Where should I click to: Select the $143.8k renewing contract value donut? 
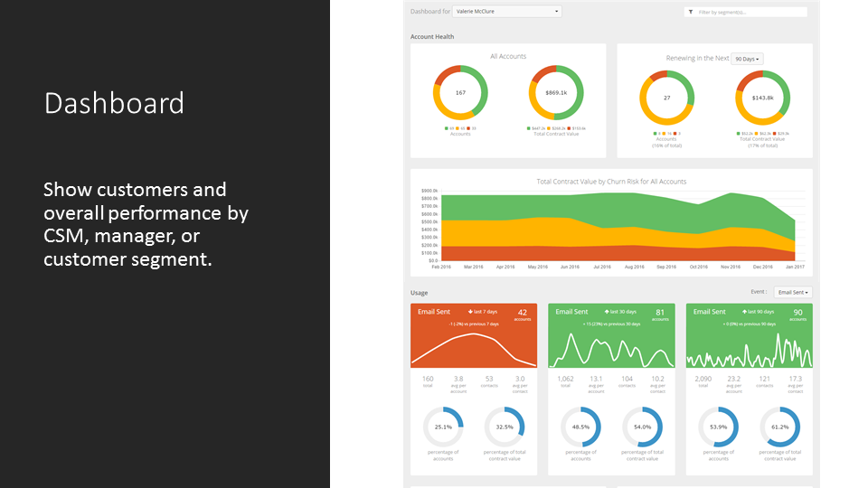(762, 98)
